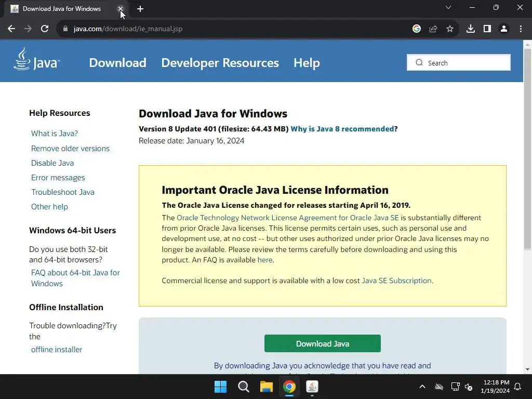Click the Search input field
532x399 pixels.
(458, 63)
